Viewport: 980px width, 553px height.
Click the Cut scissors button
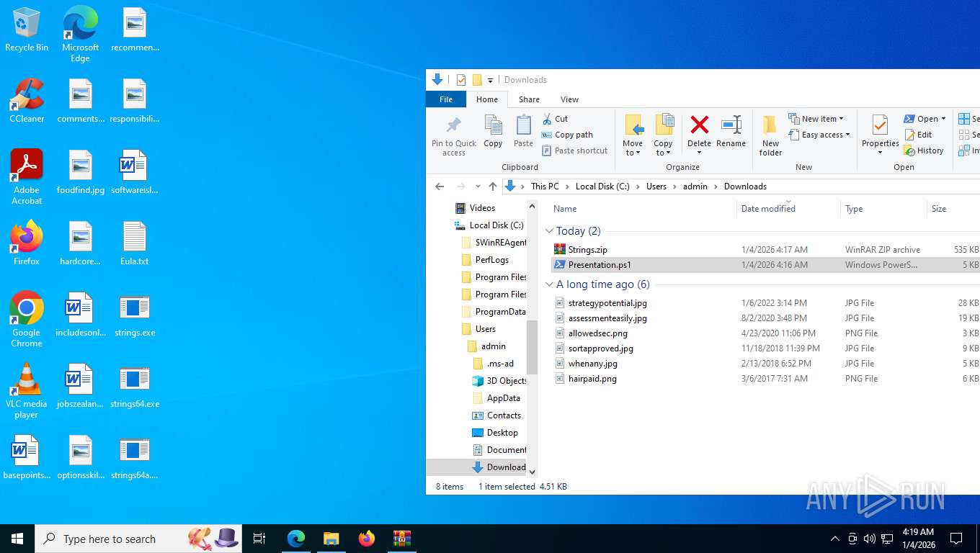point(555,119)
